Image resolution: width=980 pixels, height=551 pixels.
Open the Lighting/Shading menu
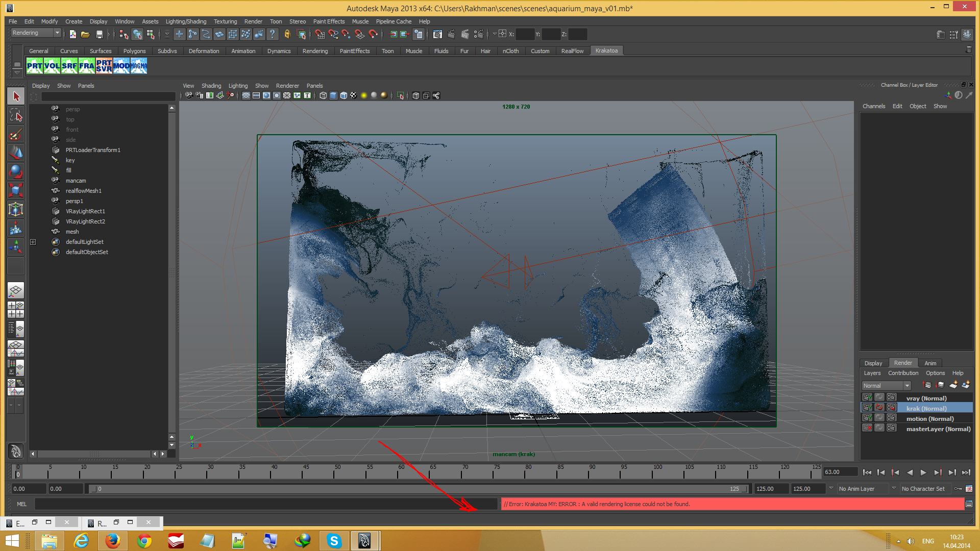click(x=186, y=21)
